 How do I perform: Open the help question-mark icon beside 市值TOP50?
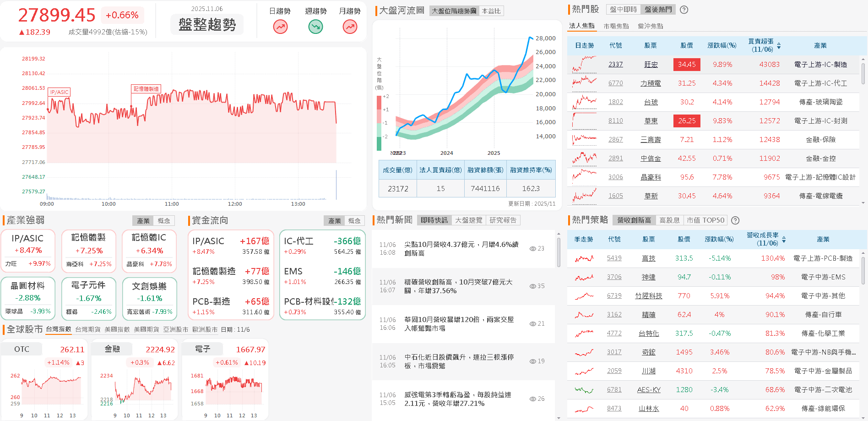pyautogui.click(x=735, y=220)
